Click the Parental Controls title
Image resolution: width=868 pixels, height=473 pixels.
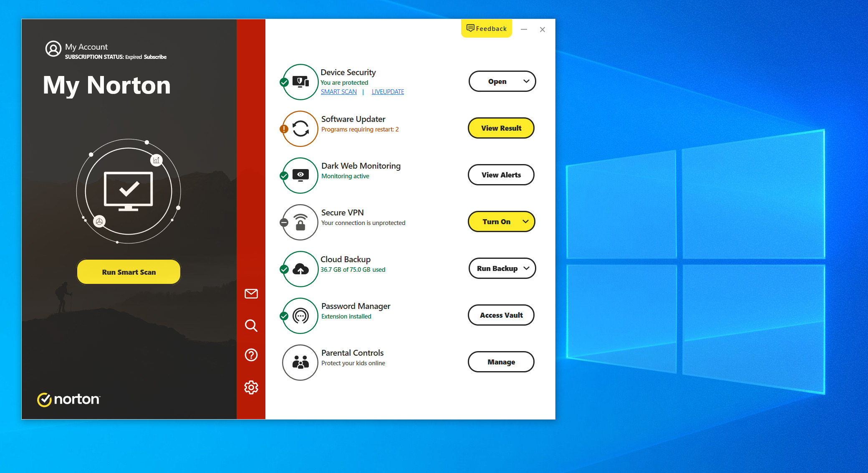353,353
